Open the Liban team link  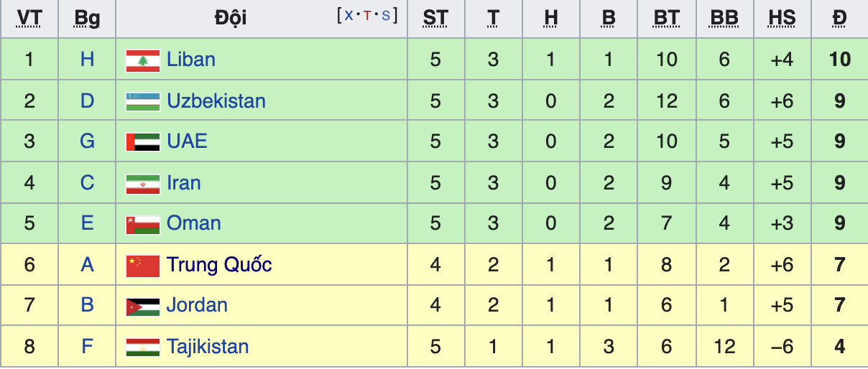(191, 59)
